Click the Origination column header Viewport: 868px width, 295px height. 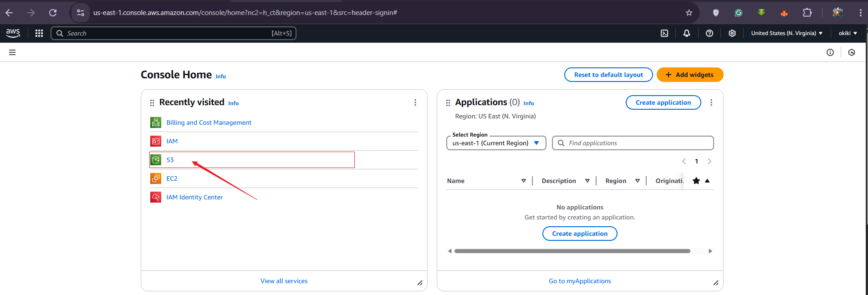(669, 181)
